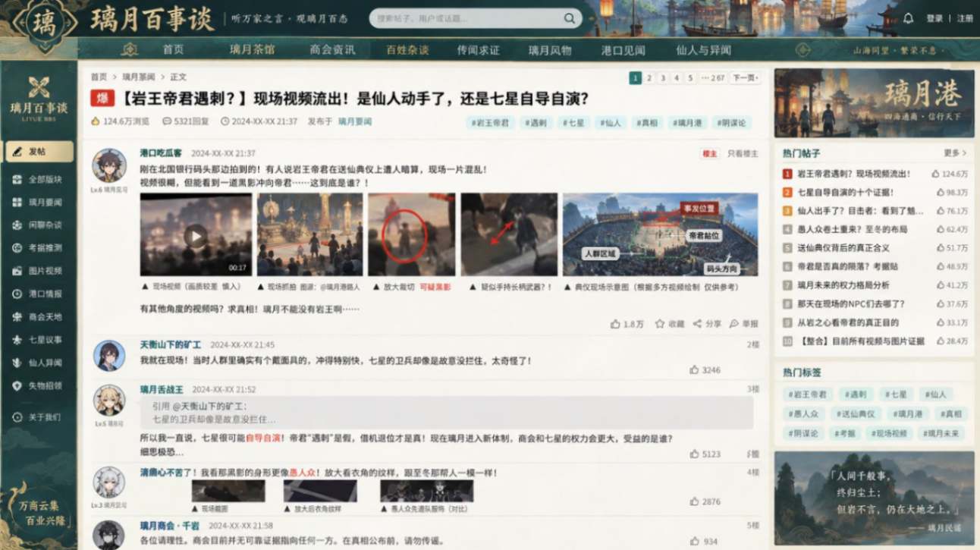
Task: Toggle 只看楼主 filter
Action: tap(742, 153)
